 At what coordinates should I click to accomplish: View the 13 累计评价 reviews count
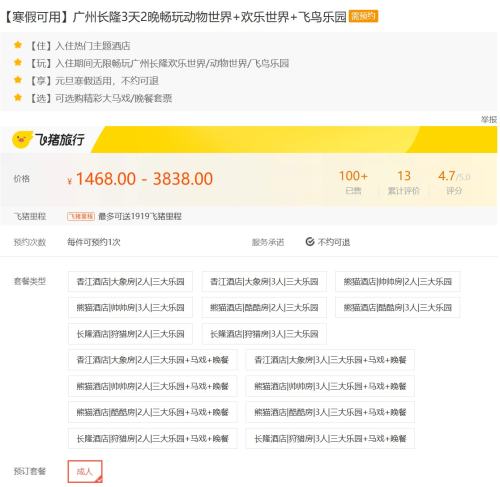[x=404, y=182]
